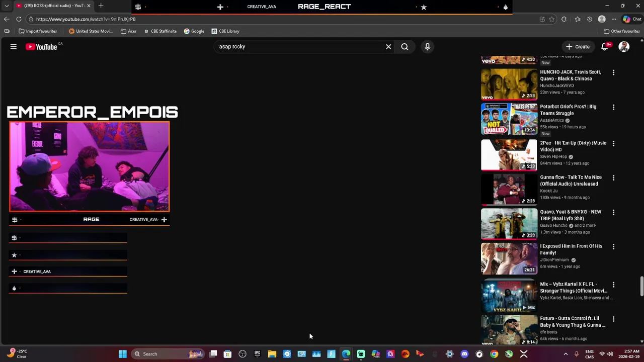Screen dimensions: 644x362
Task: Open the YouTube account avatar menu
Action: point(624,47)
